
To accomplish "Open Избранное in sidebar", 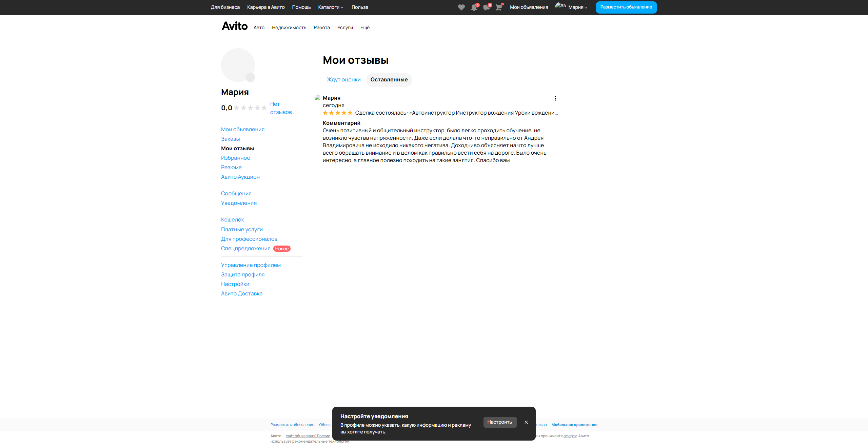I will pyautogui.click(x=235, y=158).
